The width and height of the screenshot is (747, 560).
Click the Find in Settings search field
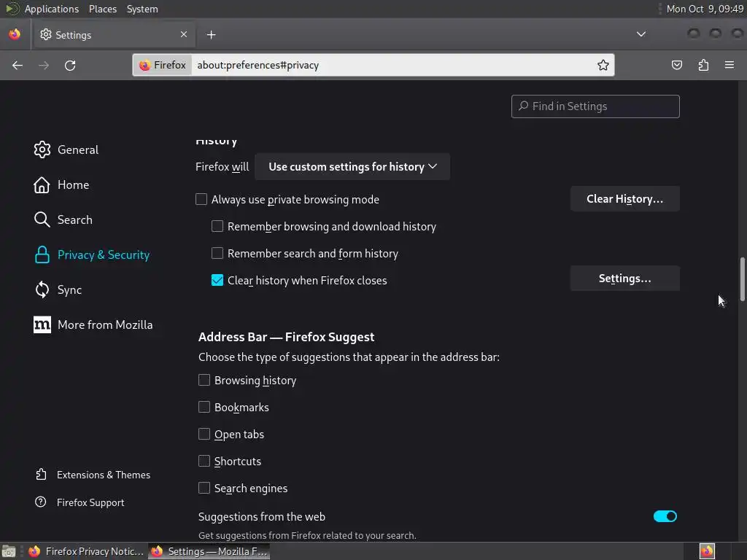pos(595,106)
